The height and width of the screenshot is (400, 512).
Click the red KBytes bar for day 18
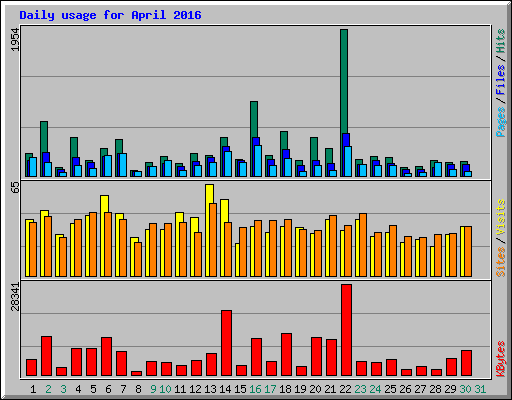[x=286, y=355]
